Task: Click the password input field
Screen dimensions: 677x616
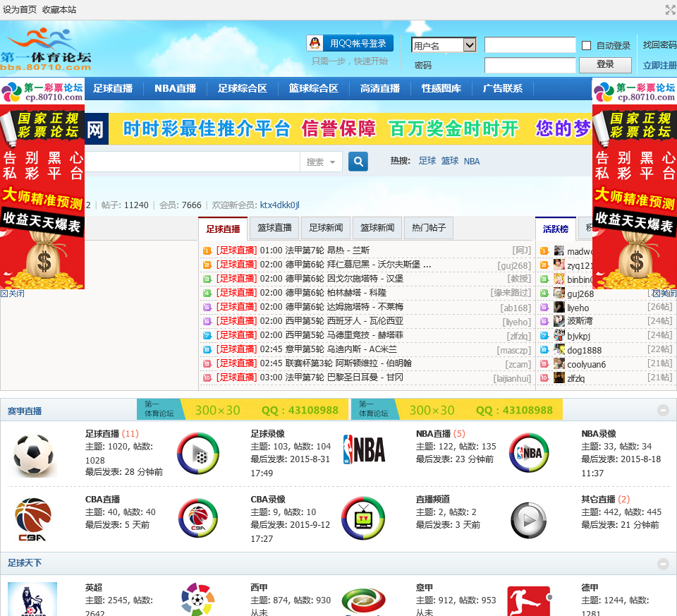Action: point(530,65)
